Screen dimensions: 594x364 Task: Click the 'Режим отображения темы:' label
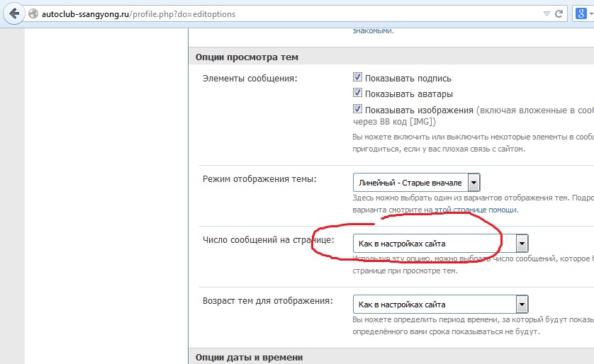point(259,178)
